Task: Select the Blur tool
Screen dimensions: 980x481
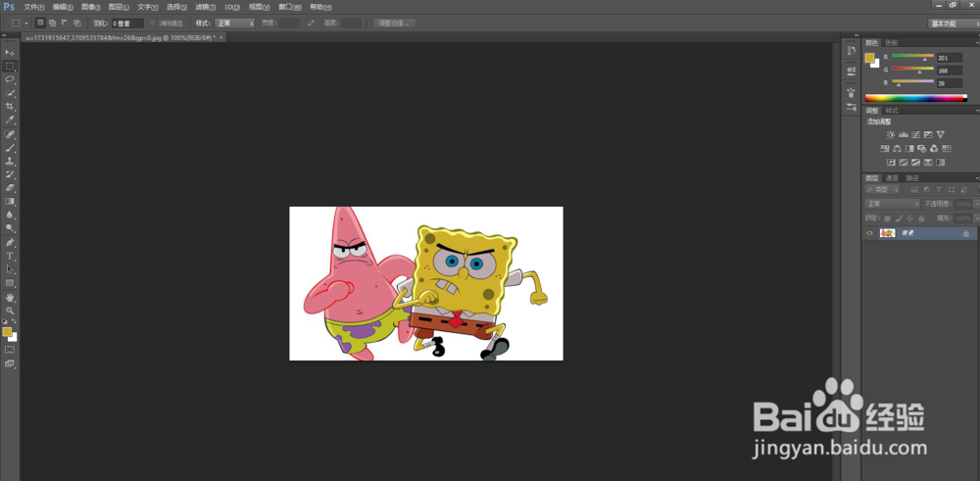Action: click(x=10, y=215)
